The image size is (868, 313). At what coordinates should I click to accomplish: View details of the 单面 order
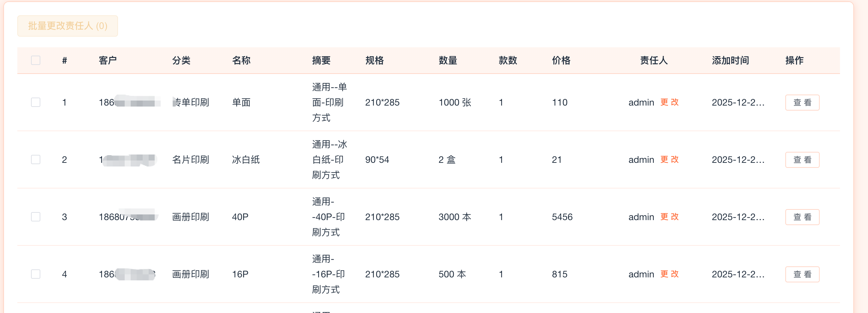click(802, 102)
